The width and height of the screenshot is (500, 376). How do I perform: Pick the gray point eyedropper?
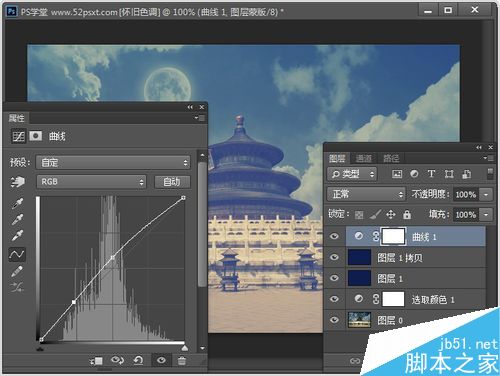click(x=17, y=219)
